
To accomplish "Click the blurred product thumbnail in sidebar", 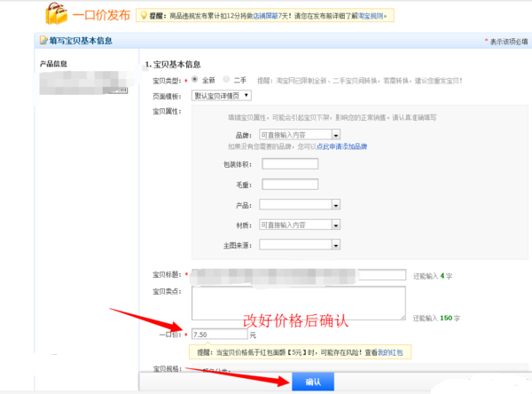I will point(84,83).
